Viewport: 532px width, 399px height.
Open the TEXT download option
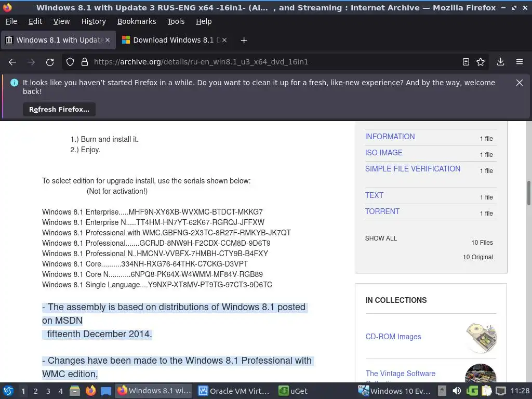(x=374, y=195)
